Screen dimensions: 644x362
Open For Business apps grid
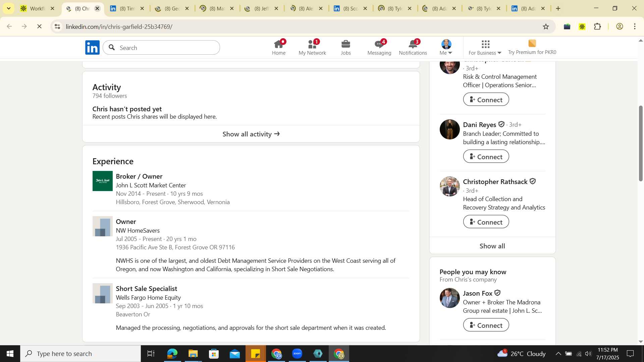click(x=485, y=47)
